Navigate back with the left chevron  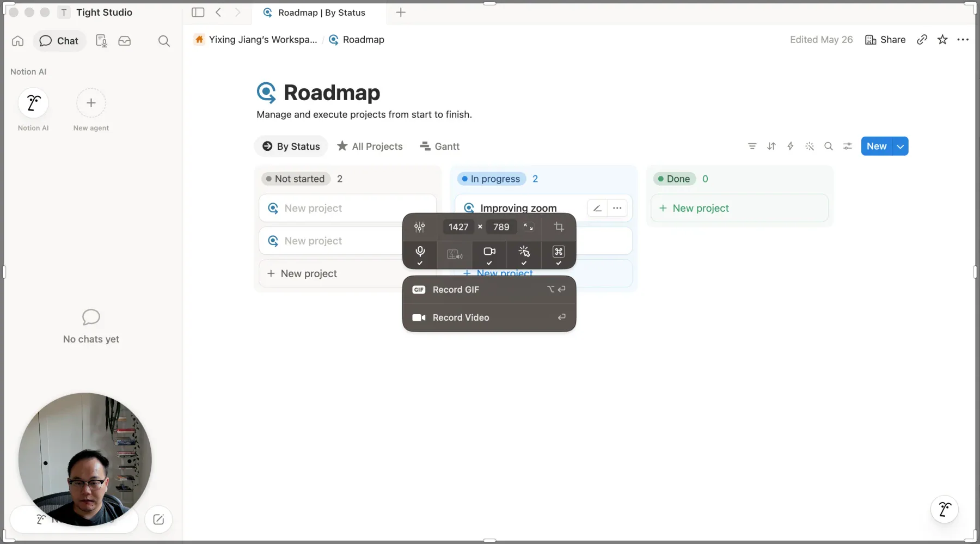coord(218,12)
